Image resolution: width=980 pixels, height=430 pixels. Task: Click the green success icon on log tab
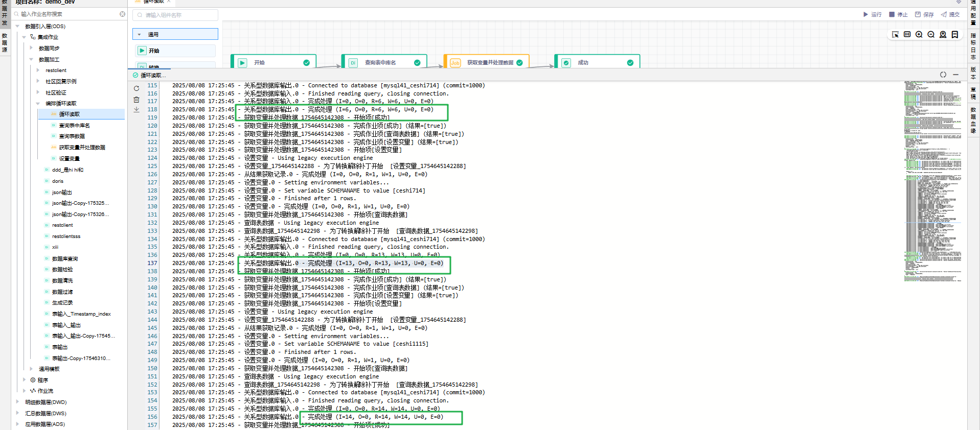point(135,75)
